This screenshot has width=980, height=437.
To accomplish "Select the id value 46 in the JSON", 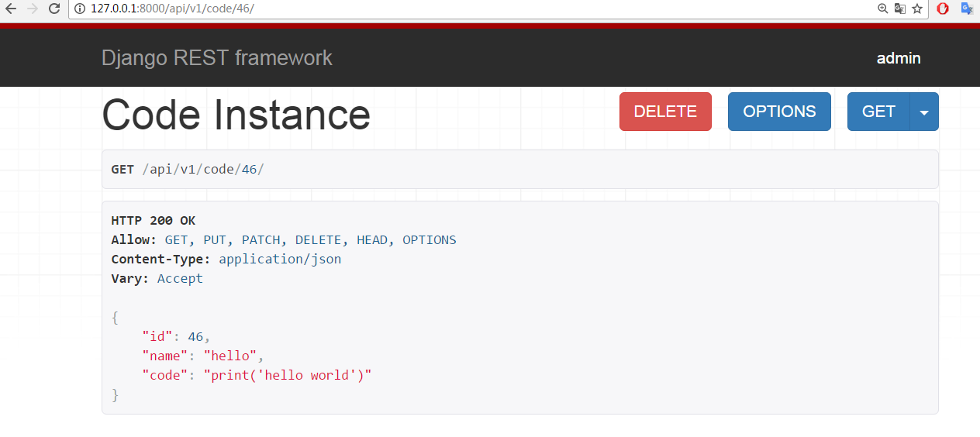I will pyautogui.click(x=195, y=337).
